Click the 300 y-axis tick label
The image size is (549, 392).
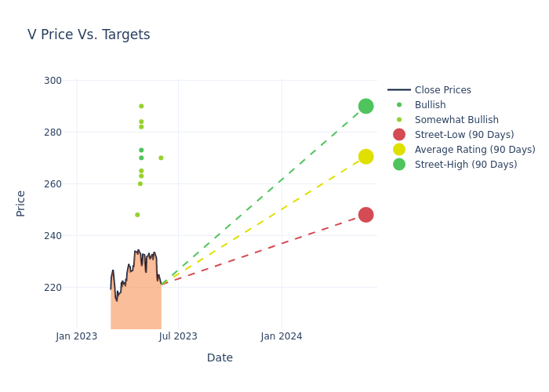(x=53, y=80)
